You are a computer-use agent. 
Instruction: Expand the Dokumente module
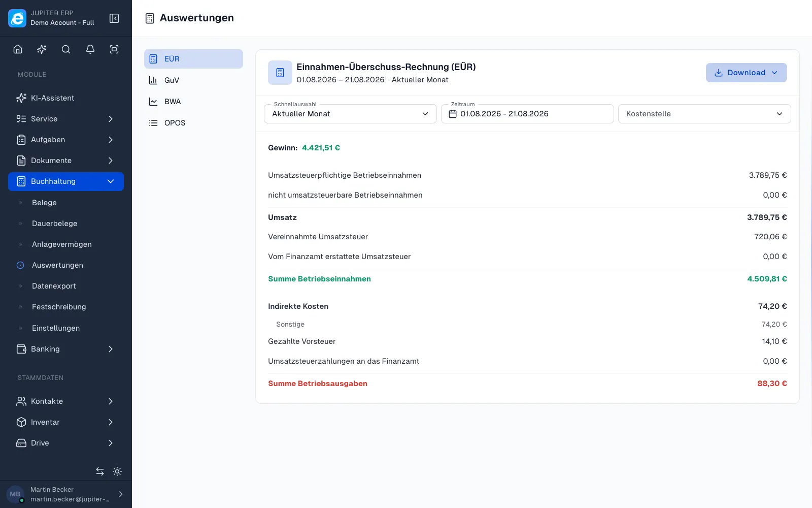tap(66, 161)
